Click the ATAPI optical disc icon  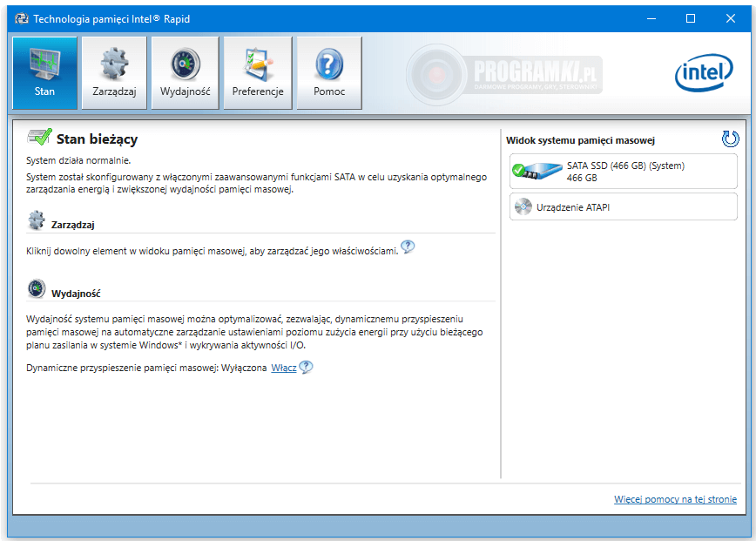pyautogui.click(x=523, y=206)
